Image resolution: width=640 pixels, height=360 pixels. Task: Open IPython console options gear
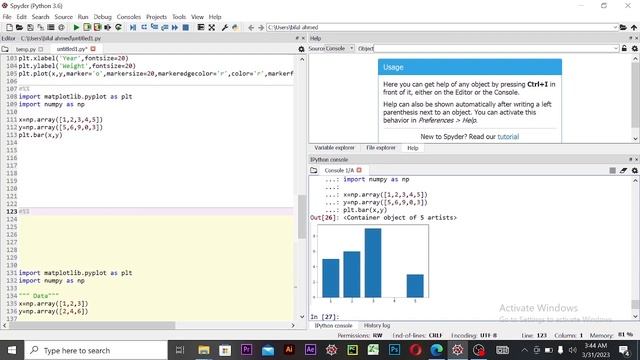click(635, 170)
